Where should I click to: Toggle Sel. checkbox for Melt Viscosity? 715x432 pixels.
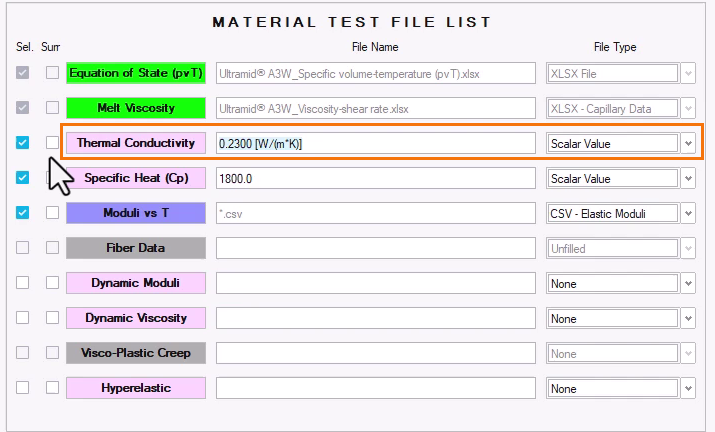(x=22, y=108)
